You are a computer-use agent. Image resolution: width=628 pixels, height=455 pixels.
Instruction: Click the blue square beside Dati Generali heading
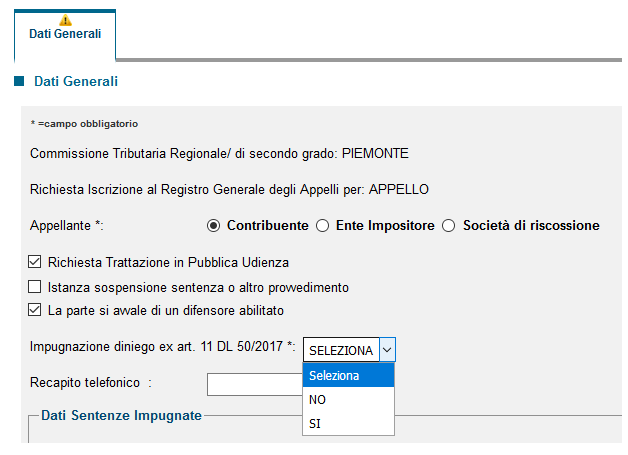tap(19, 81)
